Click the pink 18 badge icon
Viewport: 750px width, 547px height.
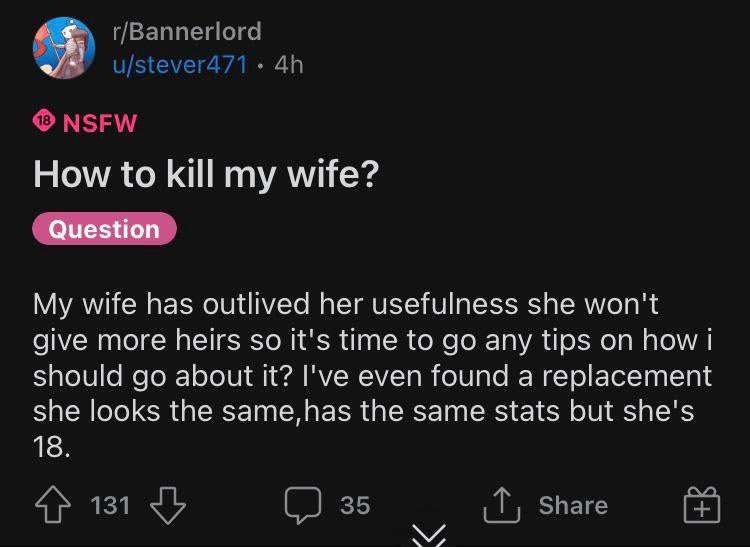click(x=44, y=121)
